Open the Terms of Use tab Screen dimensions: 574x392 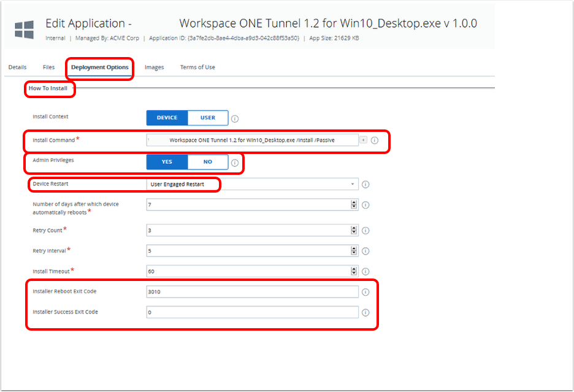pos(197,67)
